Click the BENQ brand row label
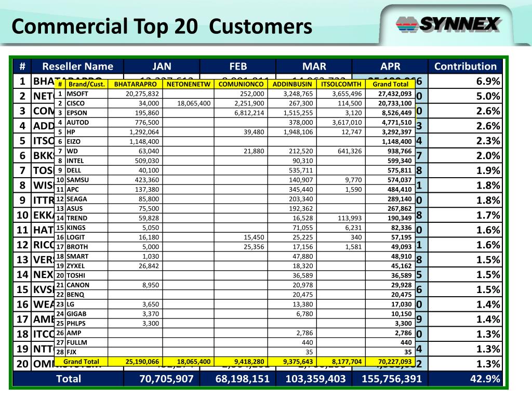532x399 pixels. tap(75, 295)
